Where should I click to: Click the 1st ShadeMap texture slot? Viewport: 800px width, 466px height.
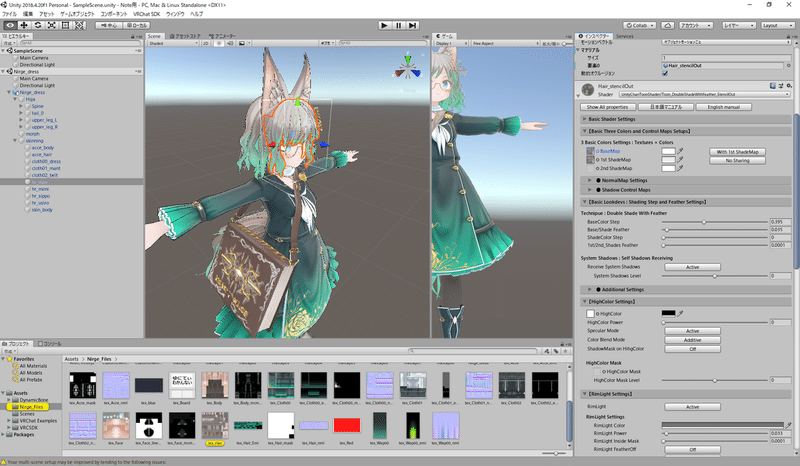[590, 160]
